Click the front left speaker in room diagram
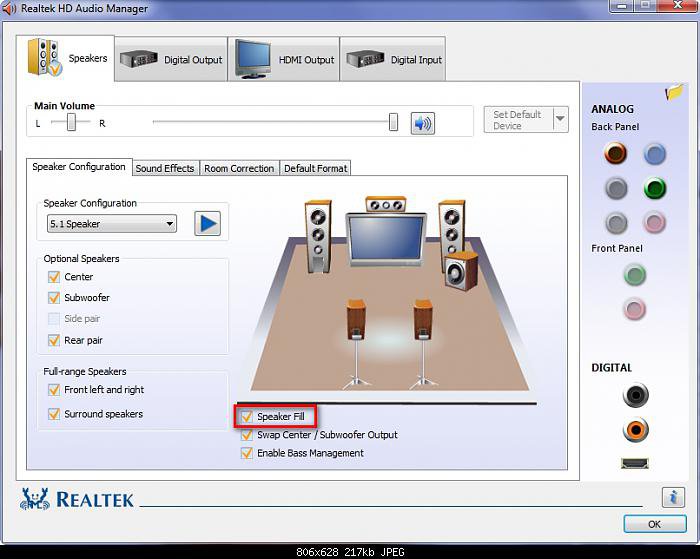Image resolution: width=700 pixels, height=559 pixels. coord(318,236)
